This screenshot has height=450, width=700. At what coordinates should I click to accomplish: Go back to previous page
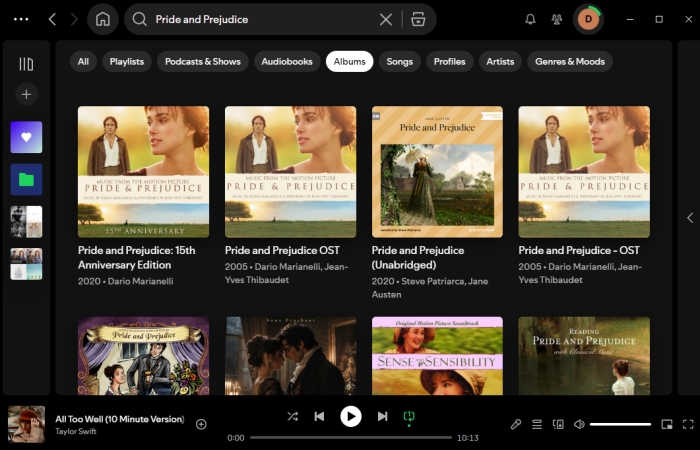[x=52, y=19]
